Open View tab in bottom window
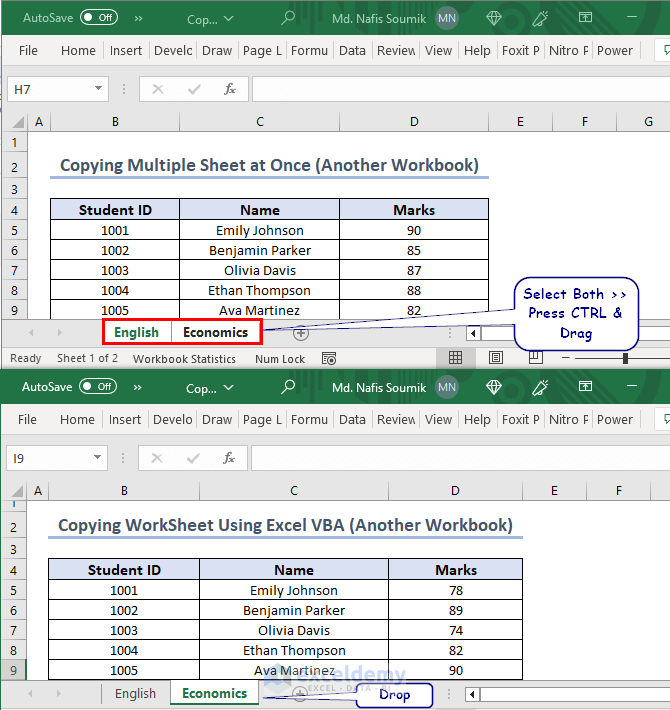 coord(438,419)
